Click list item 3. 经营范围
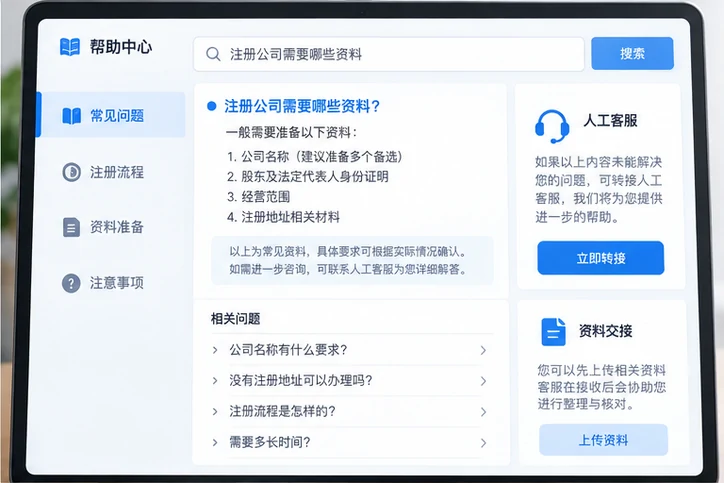 [258, 197]
